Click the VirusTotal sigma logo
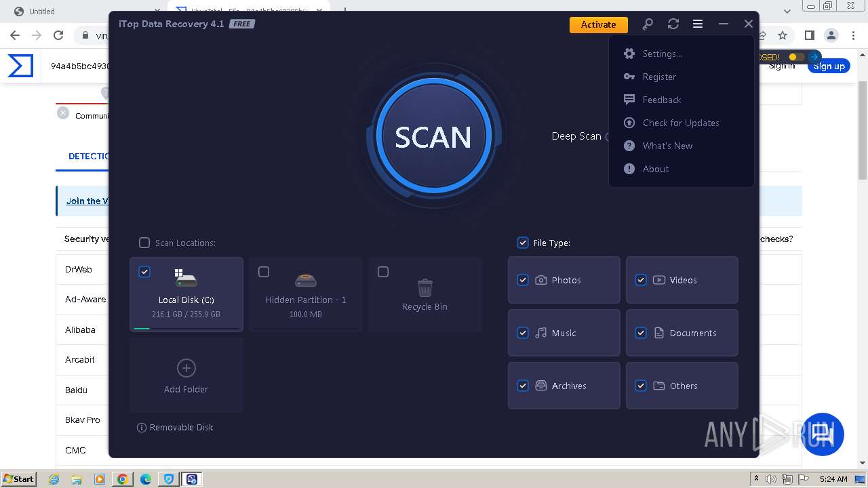 click(20, 66)
